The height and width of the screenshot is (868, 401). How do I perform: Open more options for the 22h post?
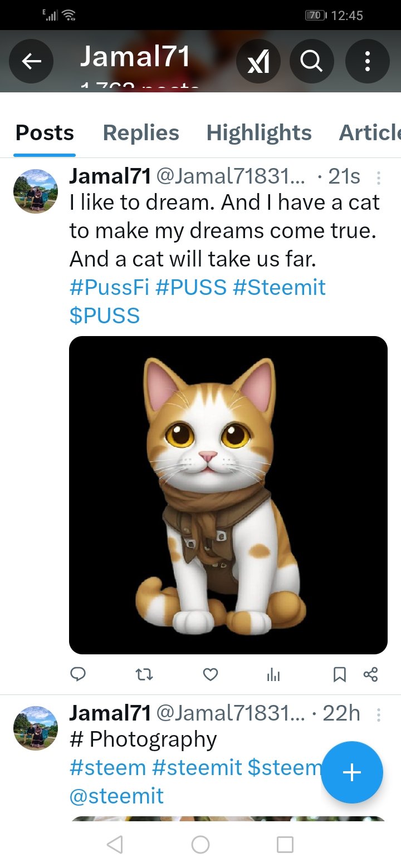pyautogui.click(x=379, y=714)
